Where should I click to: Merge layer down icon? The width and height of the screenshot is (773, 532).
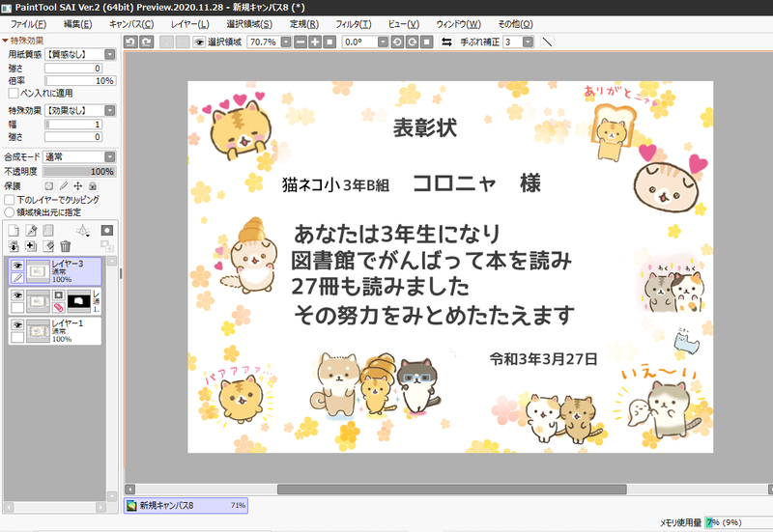coord(14,246)
